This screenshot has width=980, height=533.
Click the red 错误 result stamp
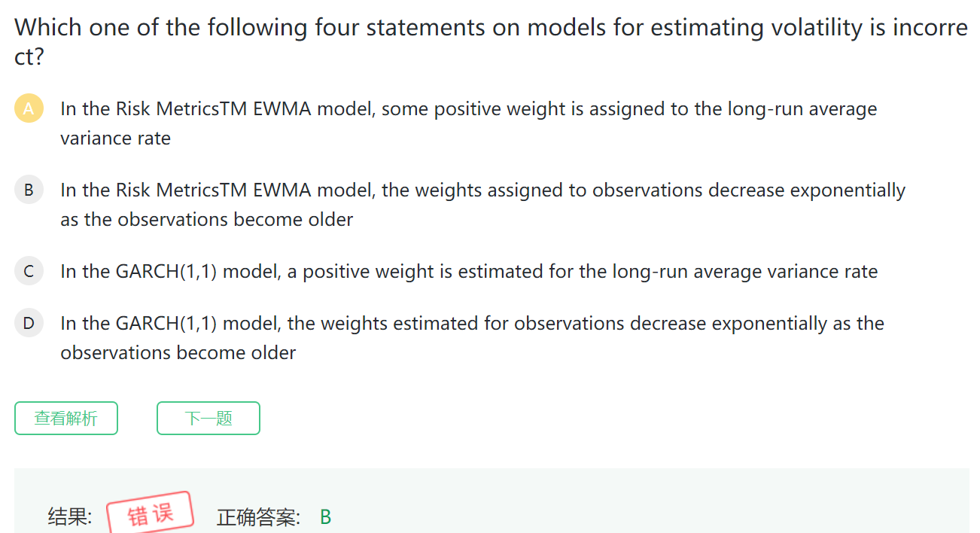click(x=151, y=515)
